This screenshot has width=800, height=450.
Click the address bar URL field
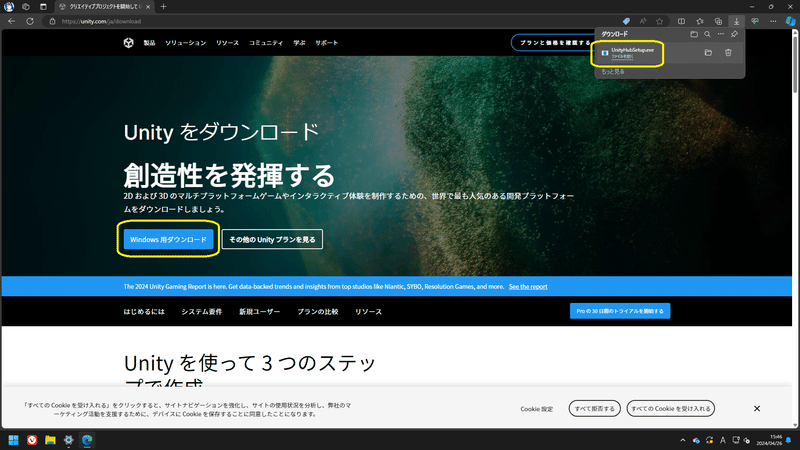click(x=332, y=21)
